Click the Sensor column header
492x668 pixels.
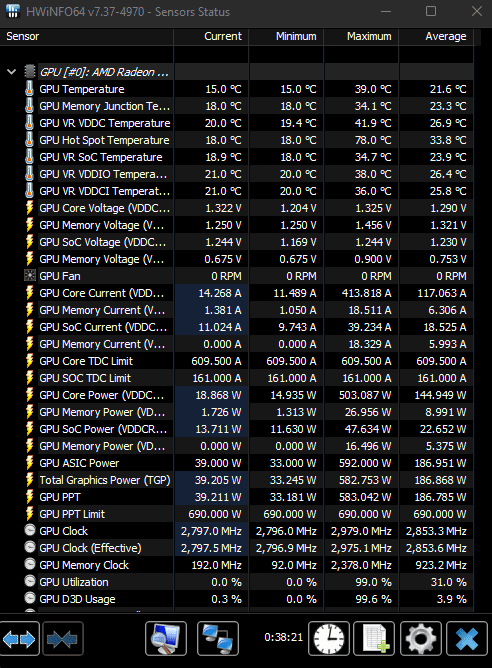(x=87, y=37)
